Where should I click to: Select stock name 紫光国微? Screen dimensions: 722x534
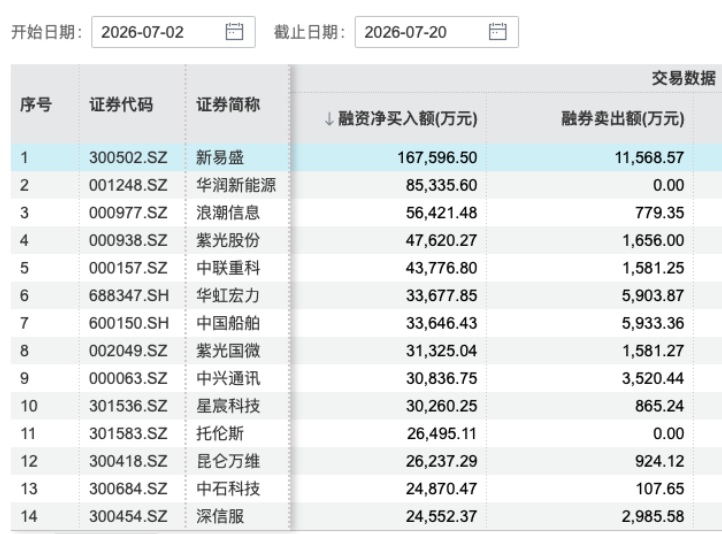click(x=228, y=351)
